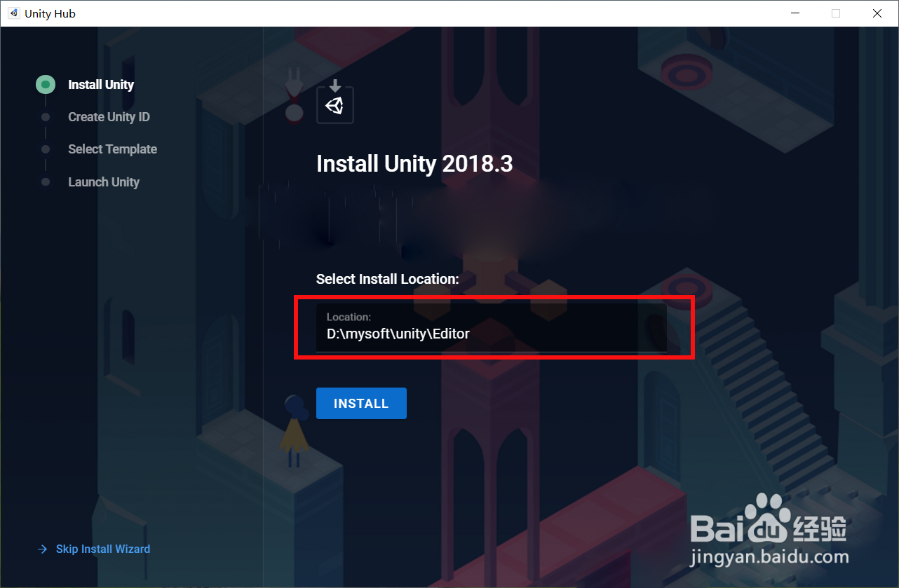Click the Unity download logo icon
Viewport: 899px width, 588px height.
[335, 102]
